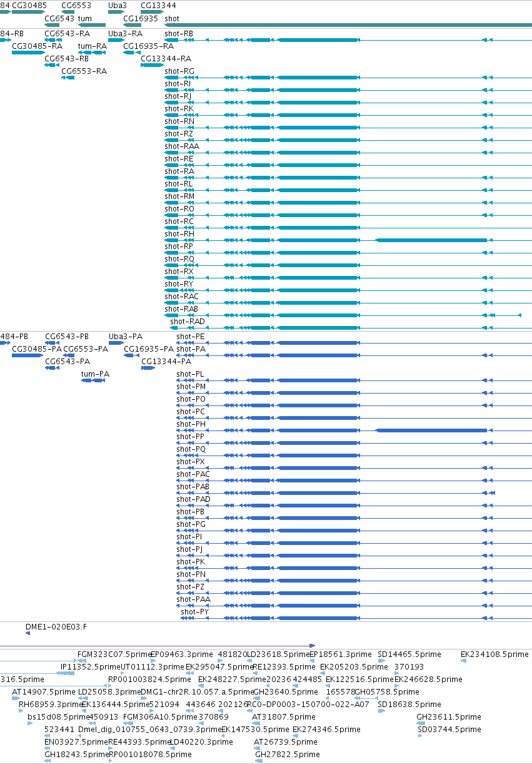Viewport: 532px width, 764px height.
Task: Select the shot gene label
Action: point(172,19)
